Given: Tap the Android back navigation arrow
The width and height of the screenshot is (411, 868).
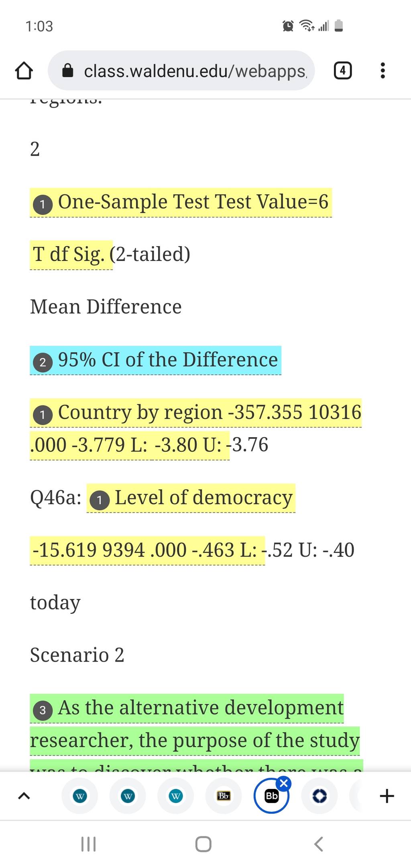Looking at the screenshot, I should click(x=318, y=844).
